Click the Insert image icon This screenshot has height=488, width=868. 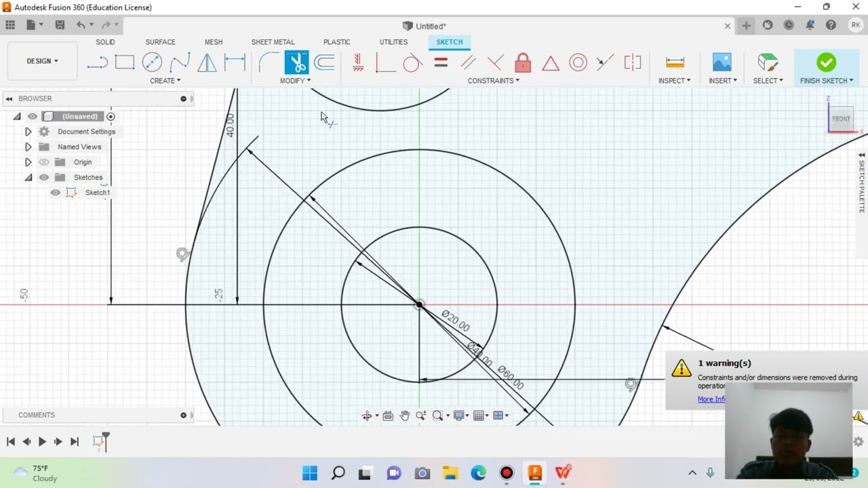(x=722, y=62)
